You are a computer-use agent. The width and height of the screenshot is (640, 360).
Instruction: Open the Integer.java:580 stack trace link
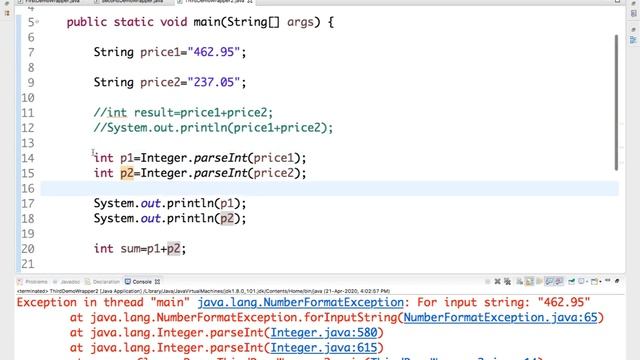tap(324, 333)
